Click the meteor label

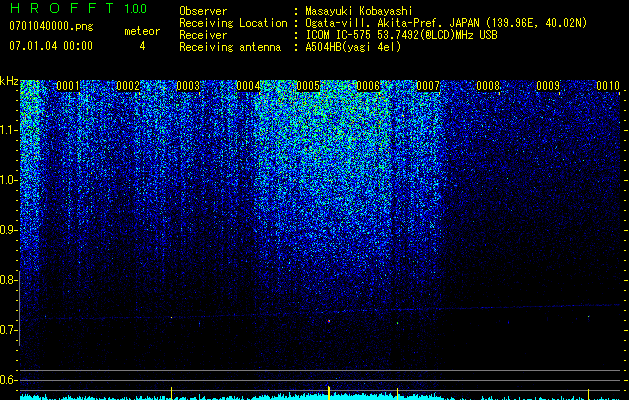142,31
